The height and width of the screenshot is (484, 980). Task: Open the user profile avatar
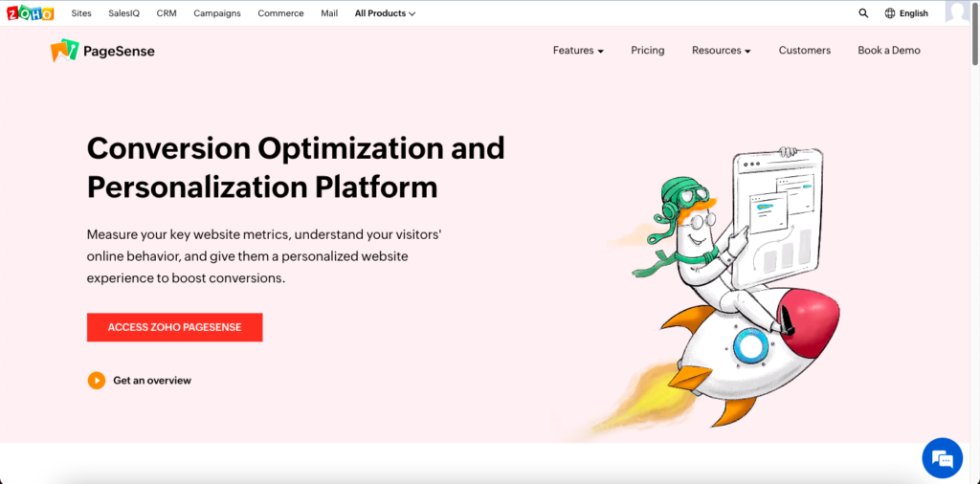pyautogui.click(x=957, y=12)
